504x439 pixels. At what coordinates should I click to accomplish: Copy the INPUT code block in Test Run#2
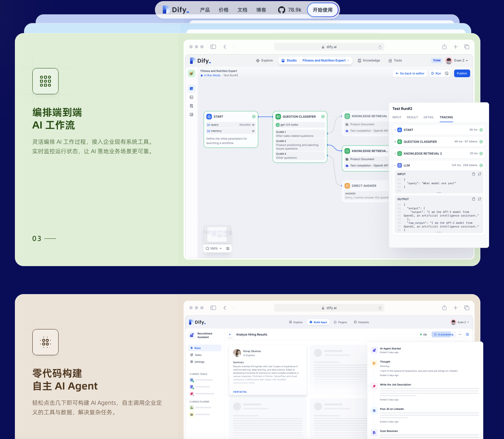click(x=473, y=174)
